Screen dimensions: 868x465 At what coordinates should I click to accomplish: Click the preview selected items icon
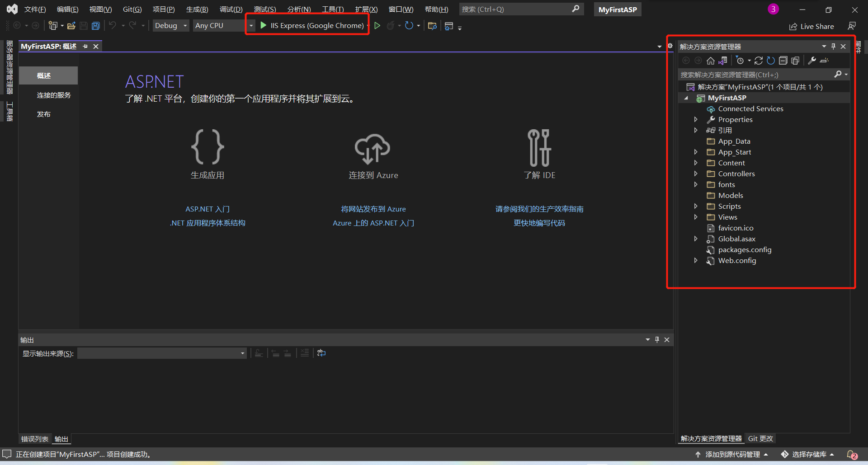[824, 61]
